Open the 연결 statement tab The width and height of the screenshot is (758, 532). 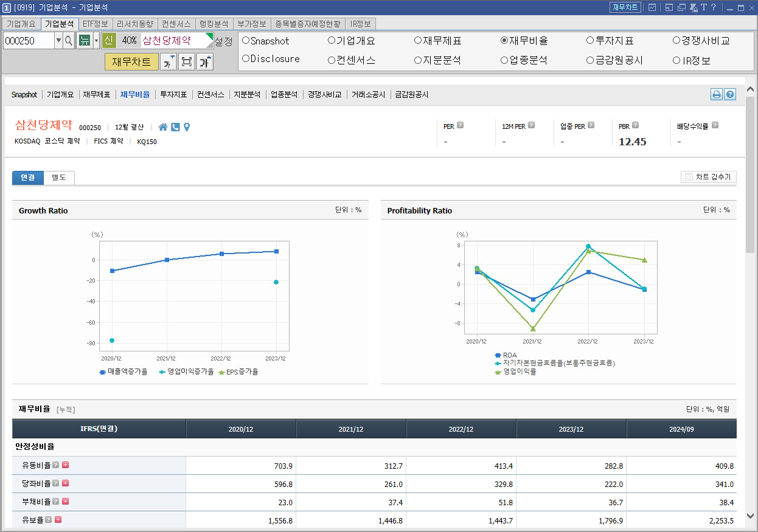click(x=28, y=178)
